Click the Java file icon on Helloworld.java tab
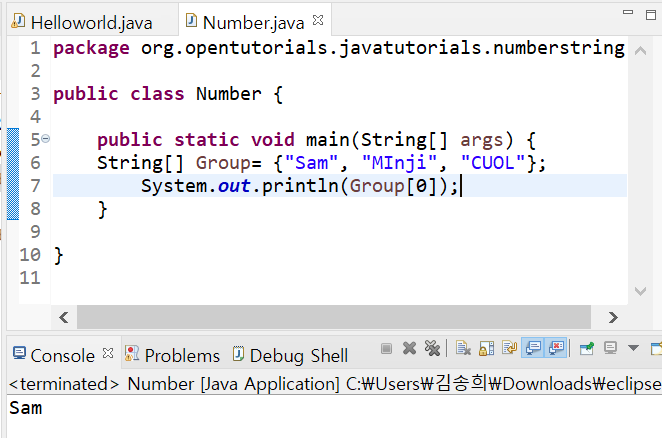The width and height of the screenshot is (662, 438). (18, 20)
